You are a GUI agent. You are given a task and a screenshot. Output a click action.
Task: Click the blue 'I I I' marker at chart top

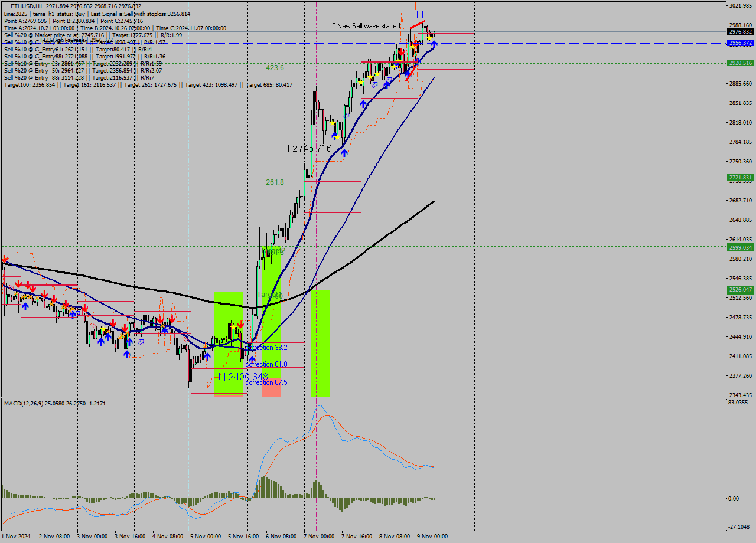[423, 14]
